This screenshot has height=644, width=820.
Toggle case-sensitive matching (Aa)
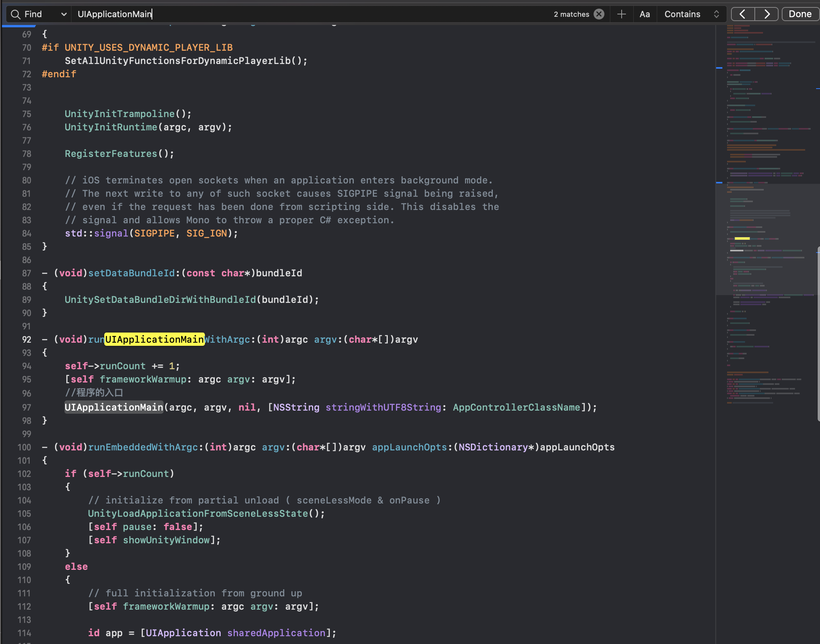pyautogui.click(x=645, y=14)
